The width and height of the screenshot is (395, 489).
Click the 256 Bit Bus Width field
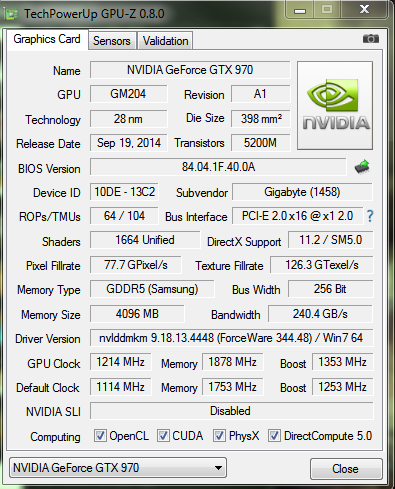pyautogui.click(x=331, y=289)
